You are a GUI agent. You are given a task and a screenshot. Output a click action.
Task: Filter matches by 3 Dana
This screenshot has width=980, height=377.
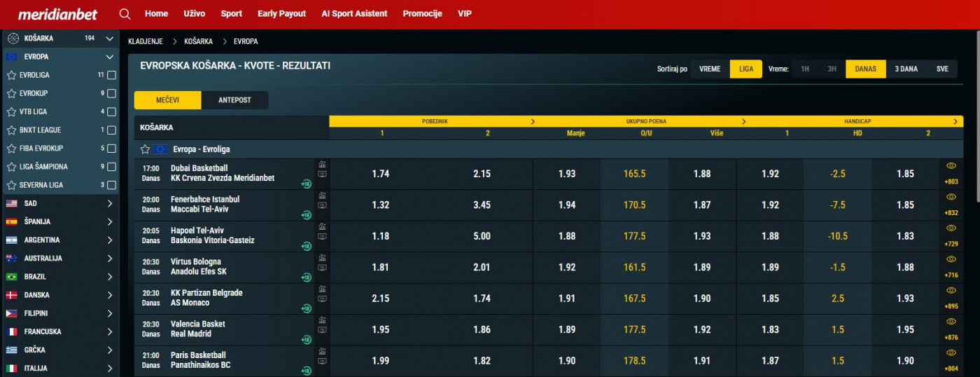pos(906,69)
